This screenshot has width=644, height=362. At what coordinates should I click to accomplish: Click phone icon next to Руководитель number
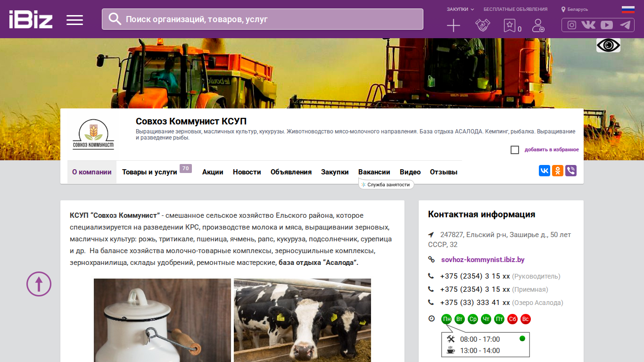click(431, 276)
